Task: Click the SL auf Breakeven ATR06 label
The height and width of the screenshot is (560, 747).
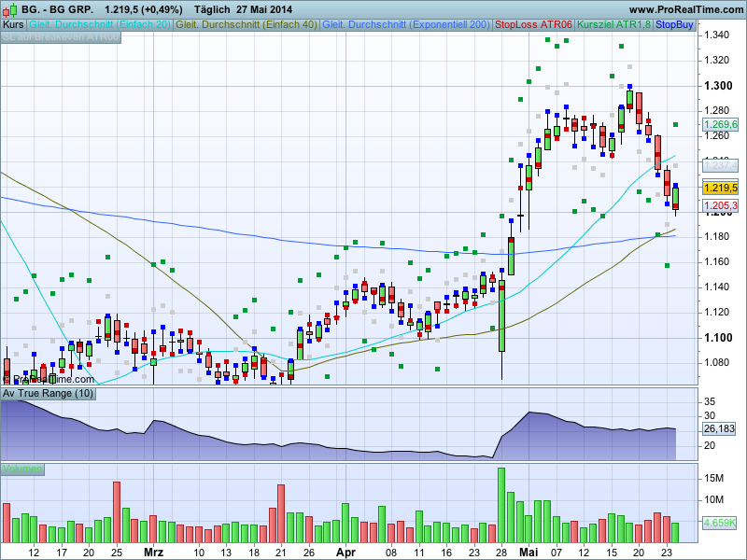Action: [x=61, y=37]
